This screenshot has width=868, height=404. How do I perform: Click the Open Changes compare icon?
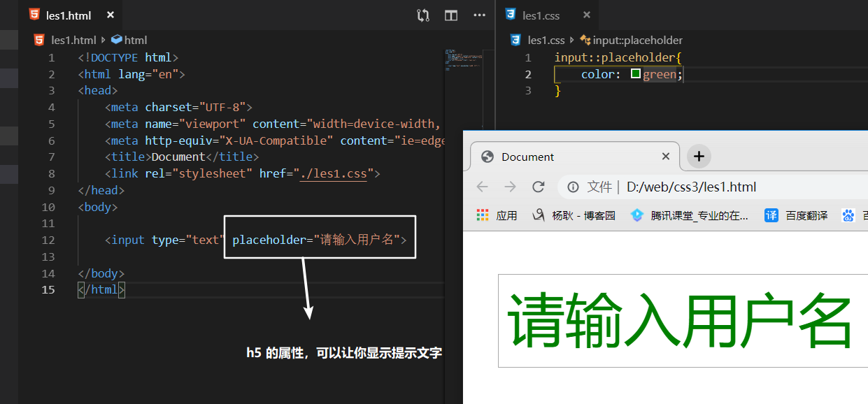point(423,15)
